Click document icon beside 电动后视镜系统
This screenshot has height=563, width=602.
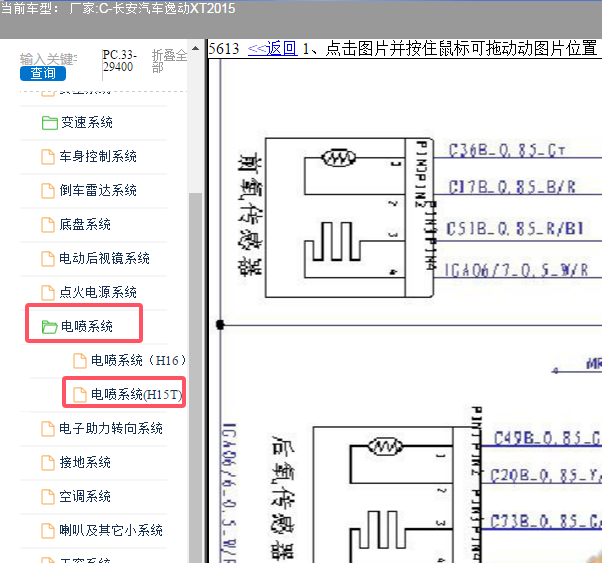tap(48, 258)
